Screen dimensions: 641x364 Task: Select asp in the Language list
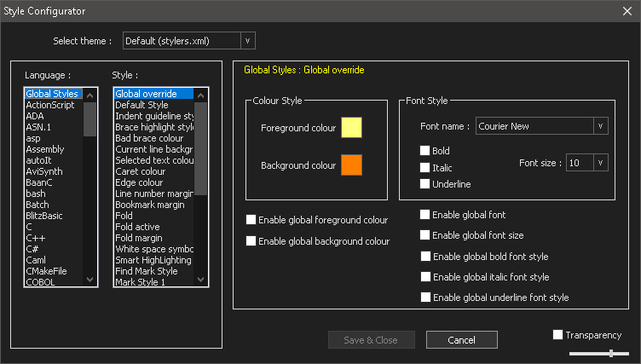(54, 138)
